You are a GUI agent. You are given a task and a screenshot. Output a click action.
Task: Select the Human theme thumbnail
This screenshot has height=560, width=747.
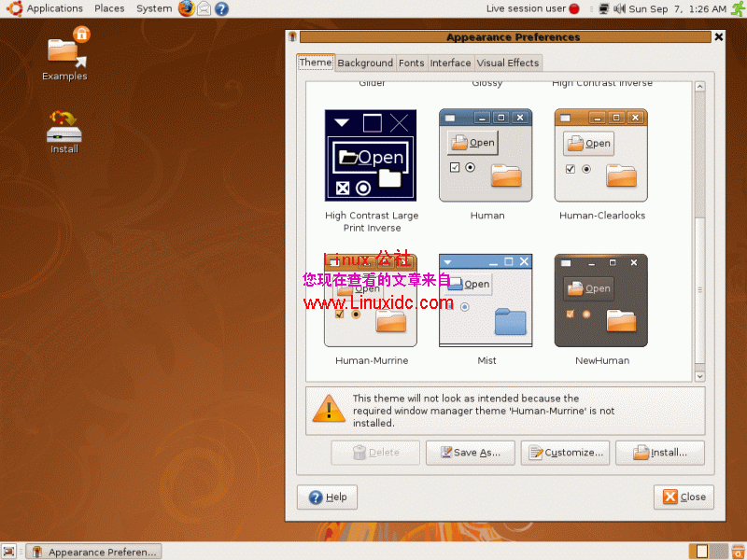[x=486, y=155]
